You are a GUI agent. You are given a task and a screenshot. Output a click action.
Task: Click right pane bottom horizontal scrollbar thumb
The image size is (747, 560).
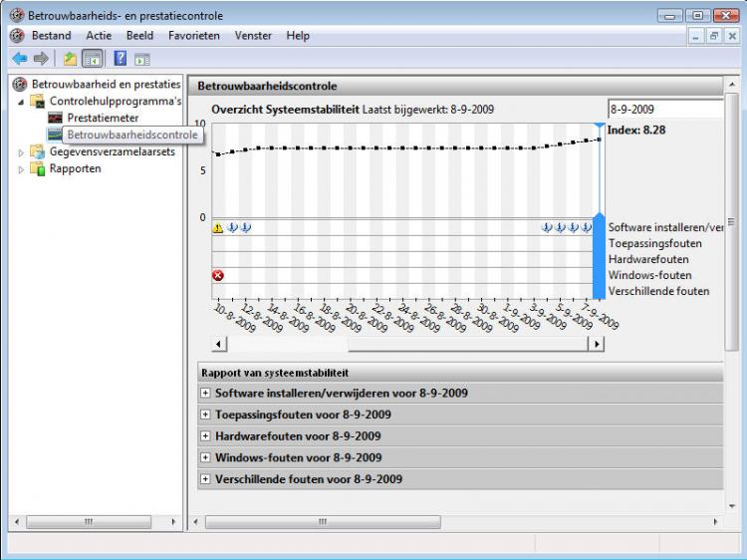[323, 522]
